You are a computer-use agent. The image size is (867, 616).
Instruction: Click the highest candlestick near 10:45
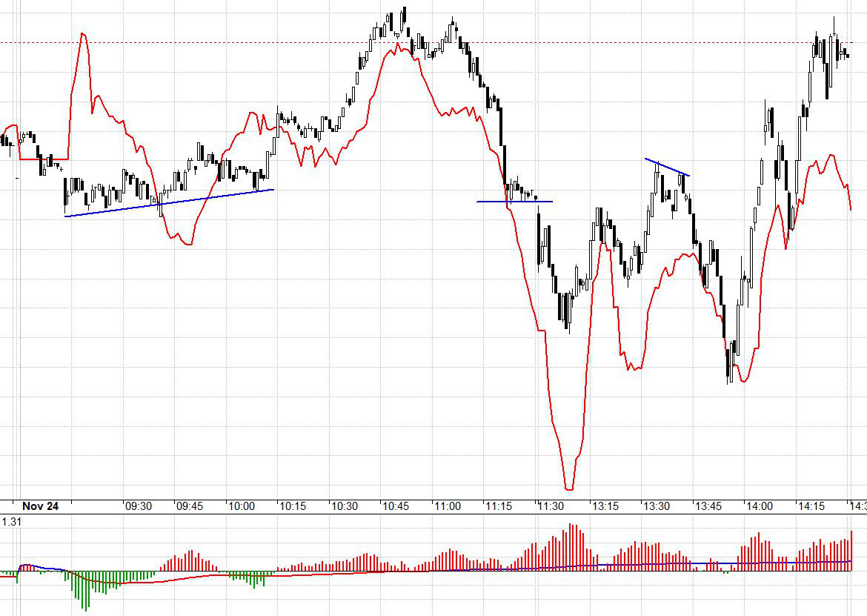point(404,16)
